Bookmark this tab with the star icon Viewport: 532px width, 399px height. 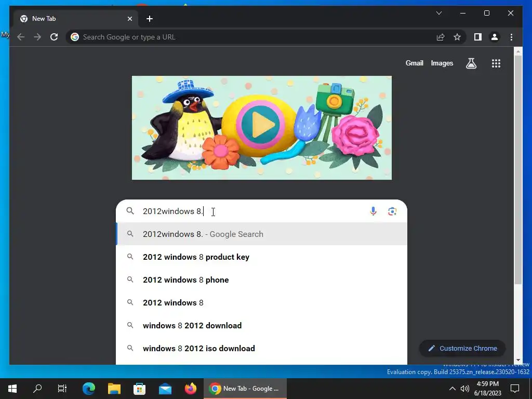click(x=457, y=37)
